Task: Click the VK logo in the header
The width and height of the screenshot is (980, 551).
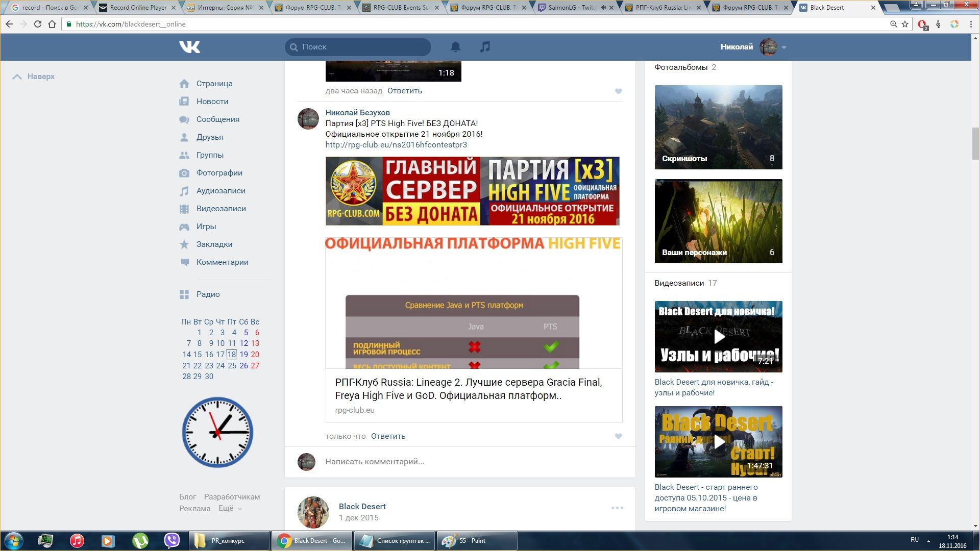Action: 189,47
